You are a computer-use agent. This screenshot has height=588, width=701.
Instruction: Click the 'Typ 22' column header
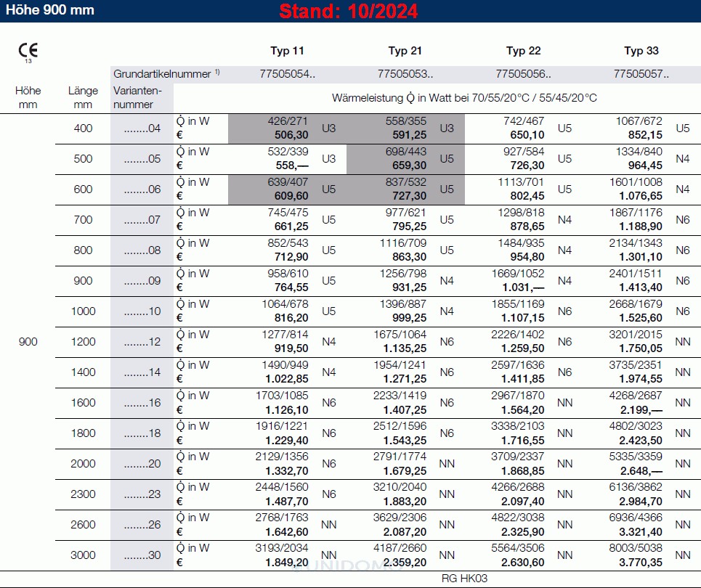523,51
